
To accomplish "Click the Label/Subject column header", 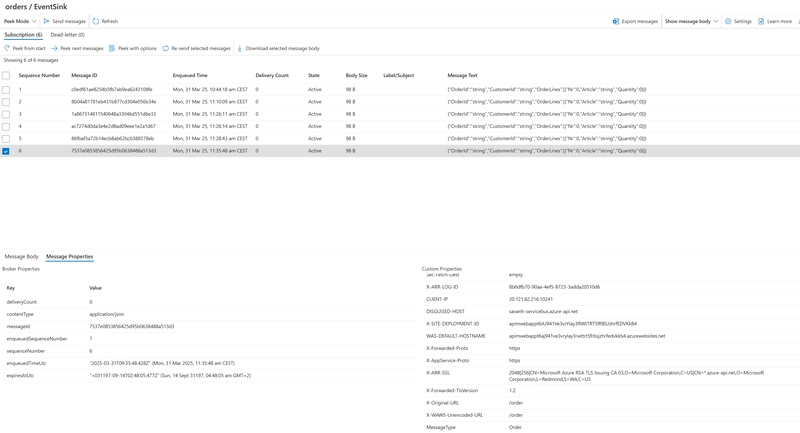I will (398, 75).
